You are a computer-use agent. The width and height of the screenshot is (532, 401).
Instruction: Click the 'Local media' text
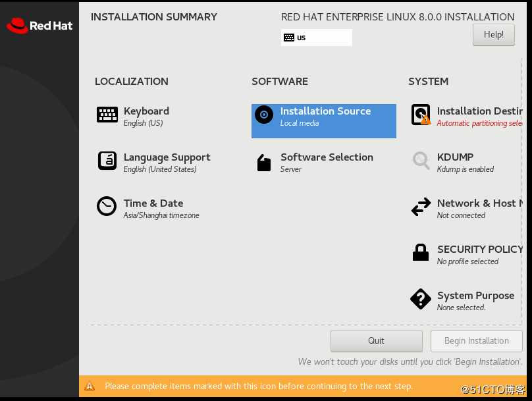pos(299,123)
